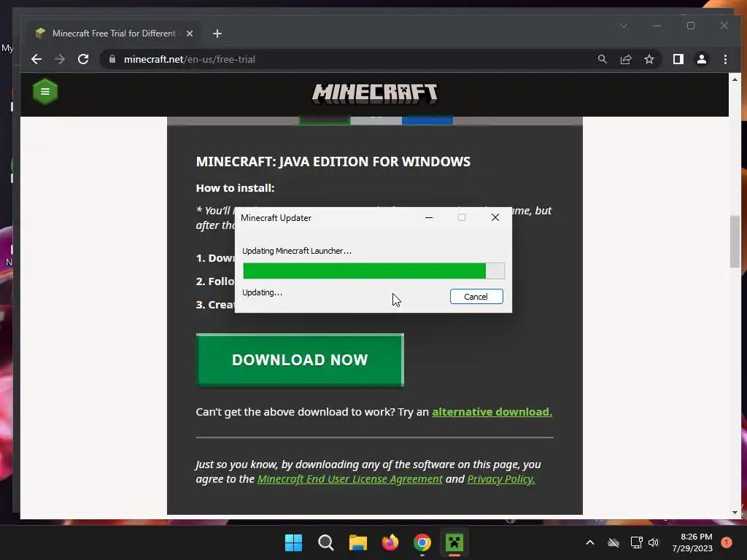Select "Updating Minecraft Launcher..." text

point(297,251)
